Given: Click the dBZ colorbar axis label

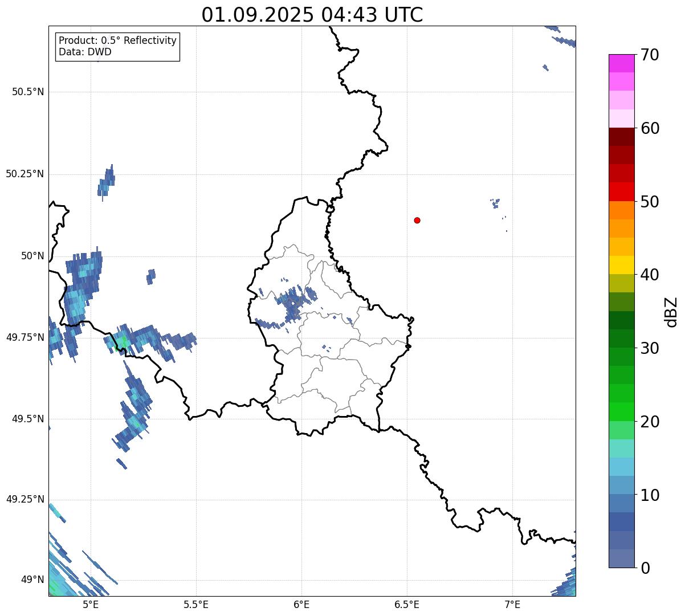Looking at the screenshot, I should point(671,311).
